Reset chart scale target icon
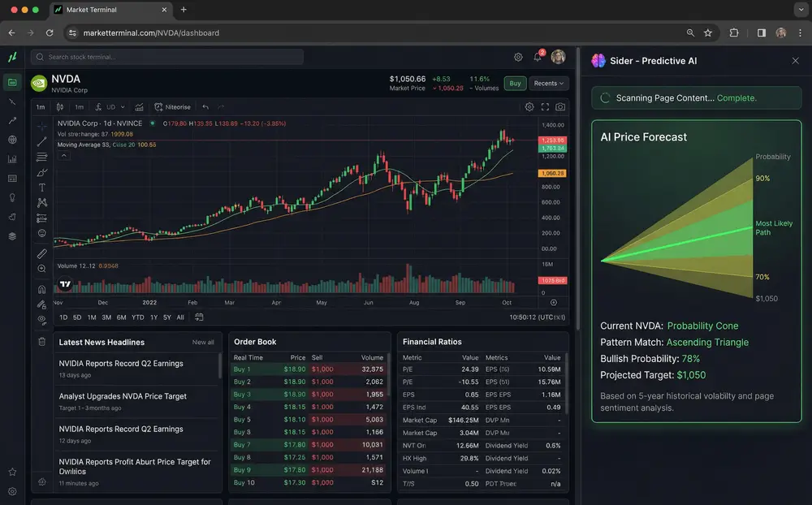812x505 pixels. click(554, 303)
